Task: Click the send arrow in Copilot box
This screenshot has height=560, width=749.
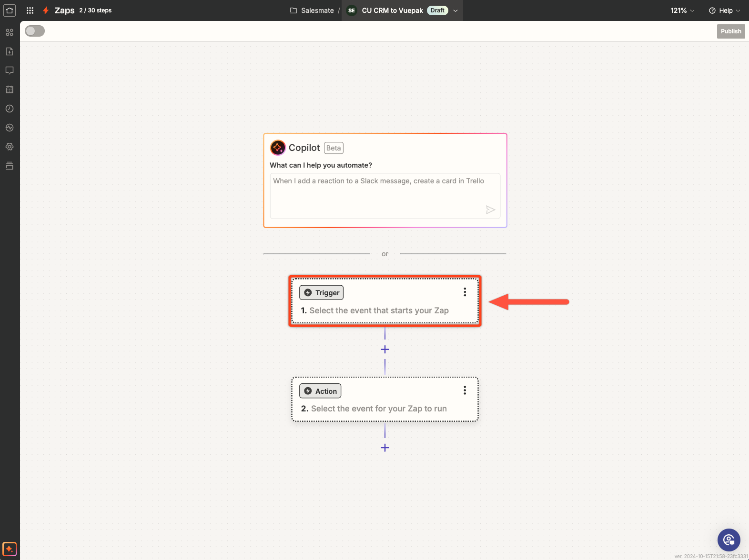Action: (x=490, y=210)
